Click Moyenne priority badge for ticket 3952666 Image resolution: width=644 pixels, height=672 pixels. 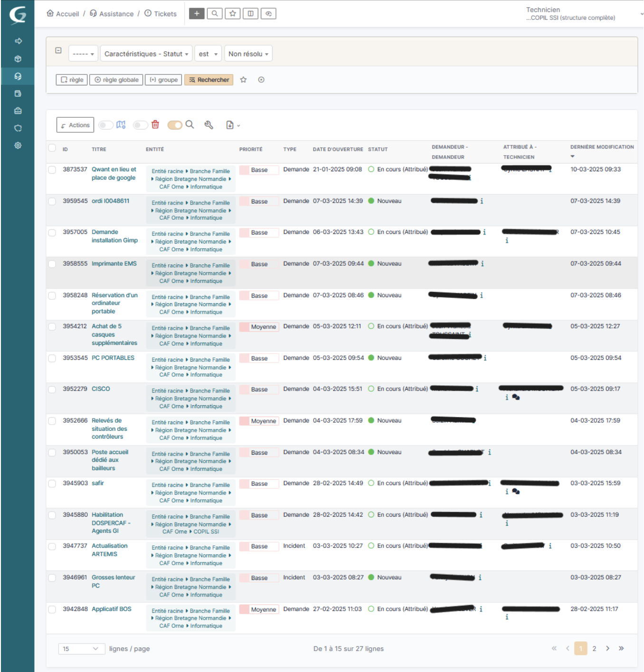click(259, 421)
